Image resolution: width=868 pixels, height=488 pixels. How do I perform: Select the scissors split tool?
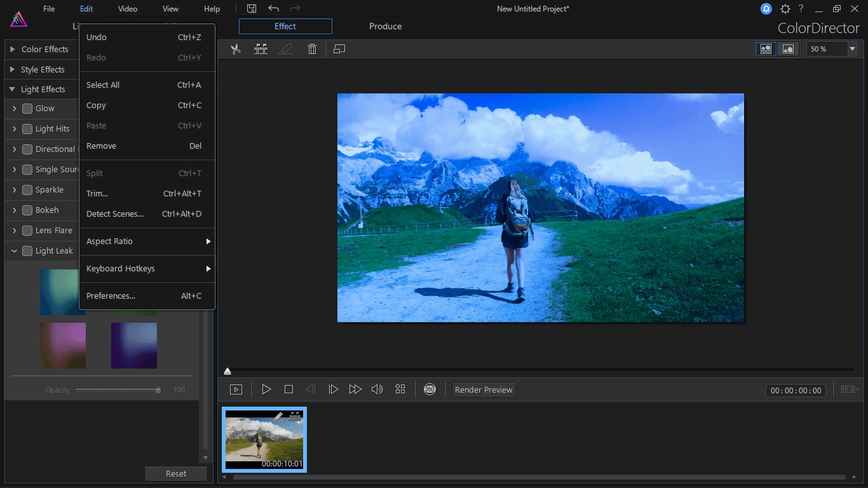[x=236, y=49]
